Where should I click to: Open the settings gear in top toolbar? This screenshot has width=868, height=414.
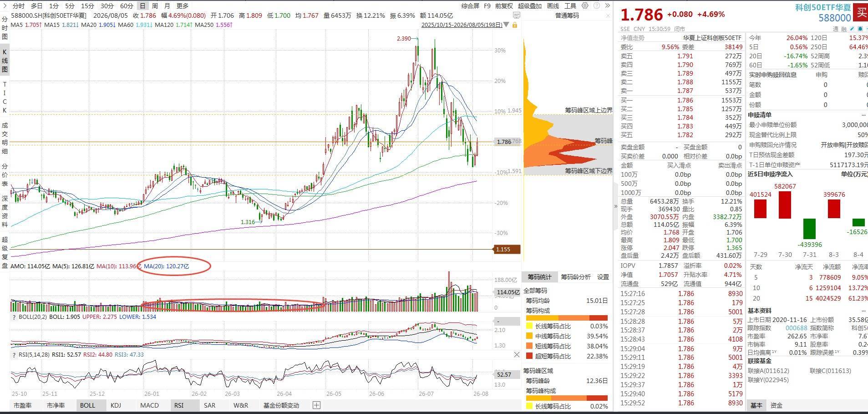click(585, 6)
